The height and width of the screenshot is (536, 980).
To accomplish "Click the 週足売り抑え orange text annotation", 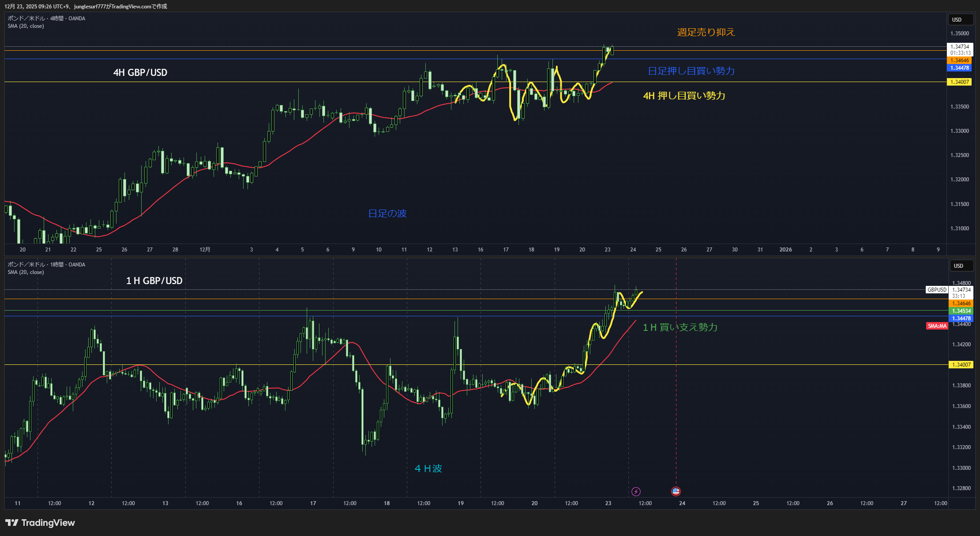I will 706,32.
